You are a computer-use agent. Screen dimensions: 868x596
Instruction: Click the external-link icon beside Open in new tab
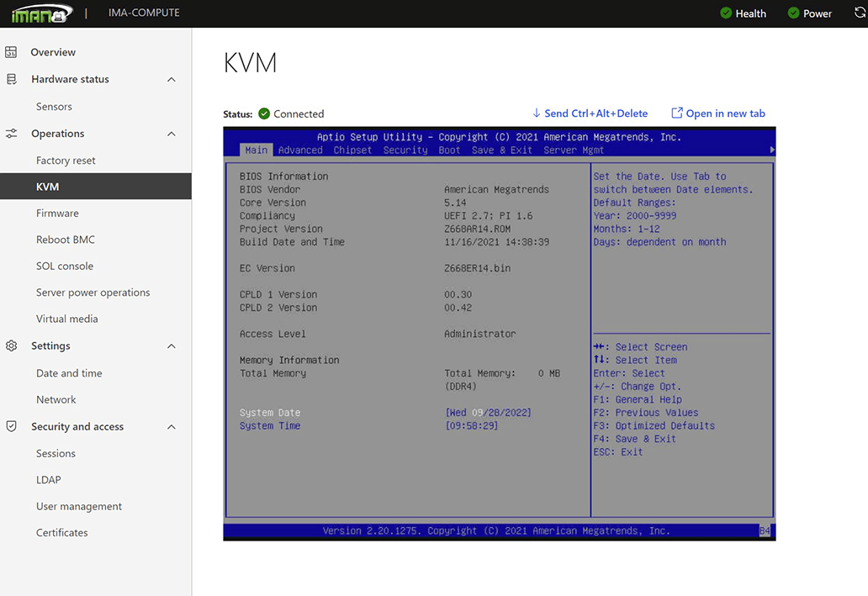676,113
